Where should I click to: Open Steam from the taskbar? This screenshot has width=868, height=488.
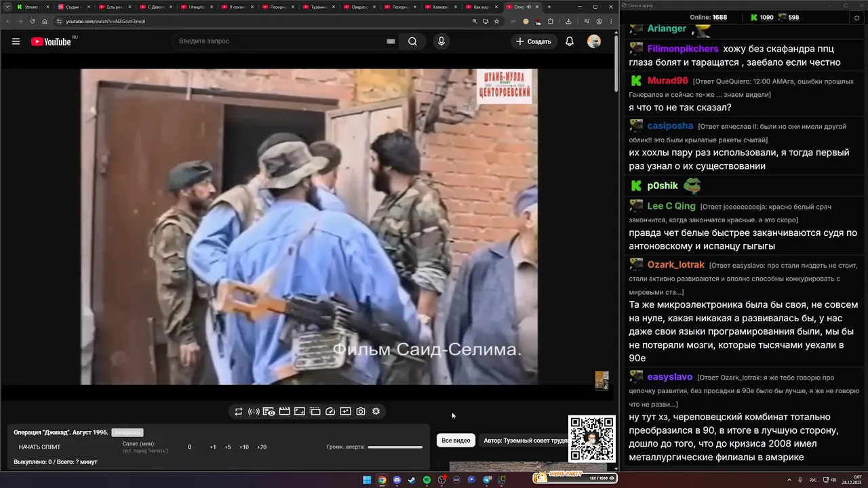412,480
